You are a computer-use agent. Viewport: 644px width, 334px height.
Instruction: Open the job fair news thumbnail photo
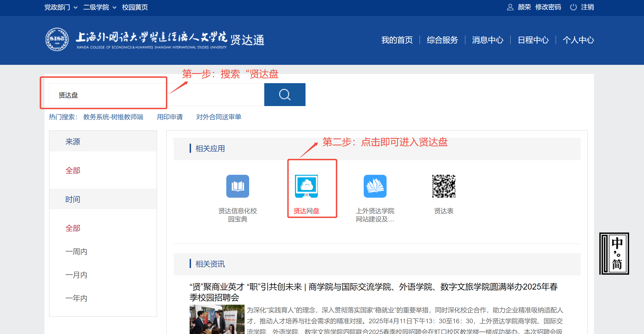217,319
